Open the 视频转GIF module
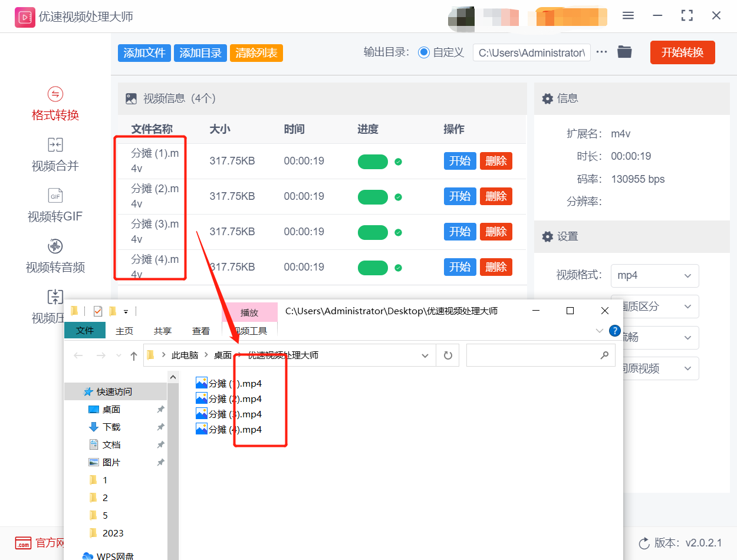Image resolution: width=737 pixels, height=560 pixels. [x=55, y=206]
